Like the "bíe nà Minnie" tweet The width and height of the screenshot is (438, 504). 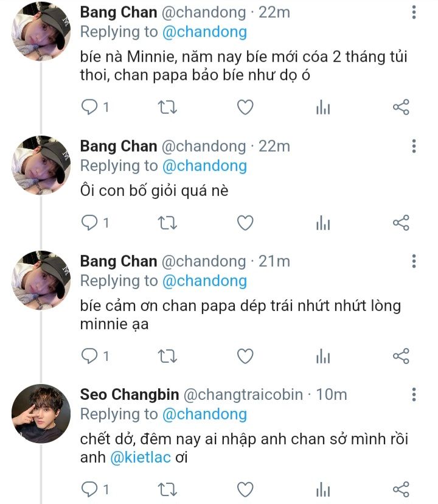245,108
